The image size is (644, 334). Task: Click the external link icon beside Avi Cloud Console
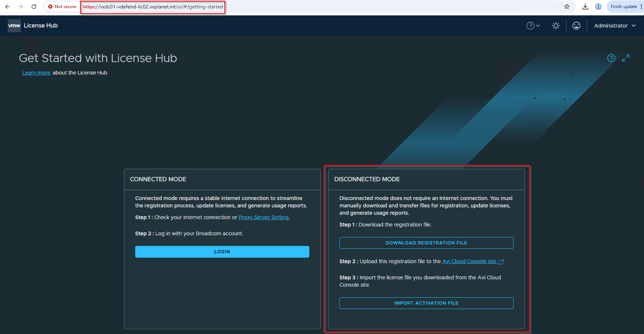(501, 262)
